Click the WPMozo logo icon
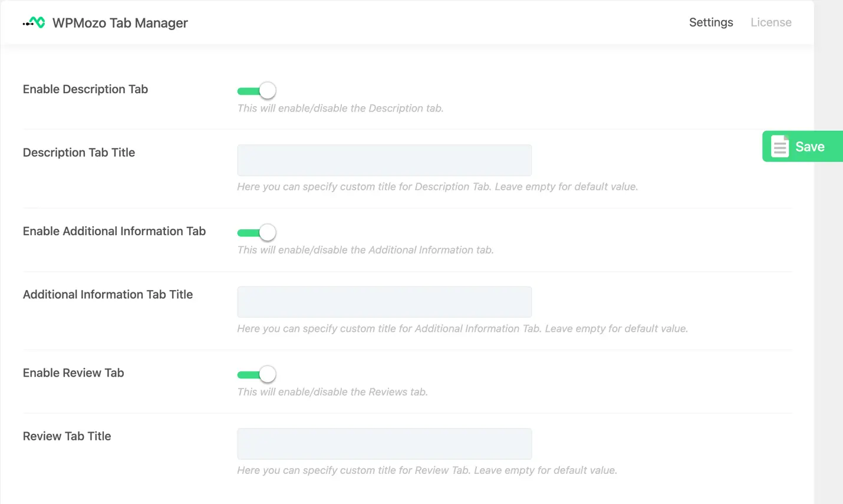This screenshot has height=504, width=843. (x=34, y=22)
